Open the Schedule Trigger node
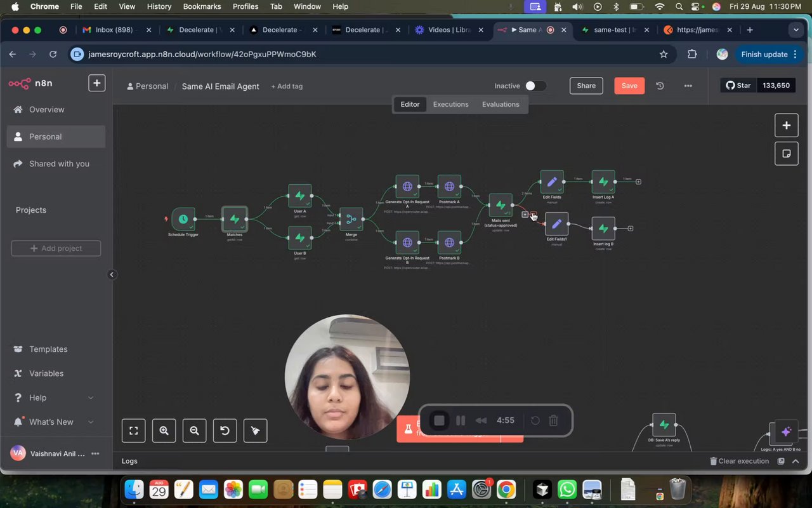Viewport: 812px width, 508px height. (183, 219)
